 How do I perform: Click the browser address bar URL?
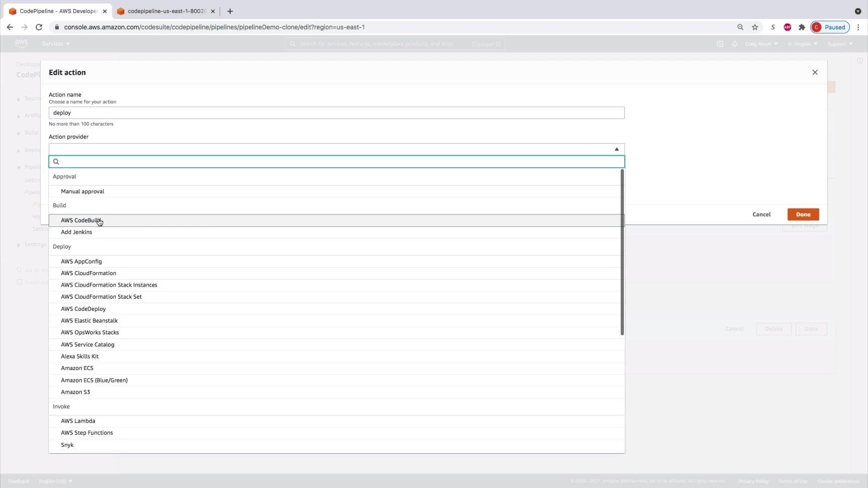[214, 27]
